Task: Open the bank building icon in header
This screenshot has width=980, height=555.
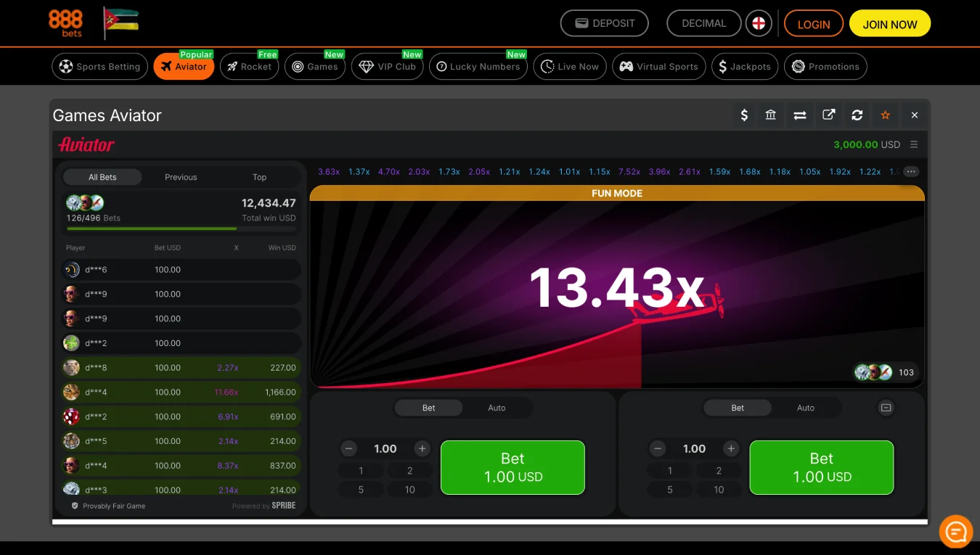Action: click(771, 115)
